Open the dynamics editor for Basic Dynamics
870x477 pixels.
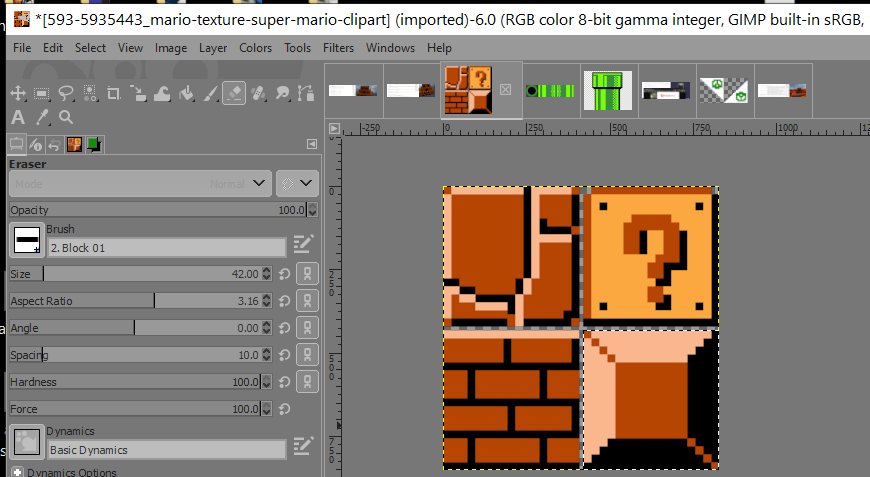(x=304, y=445)
